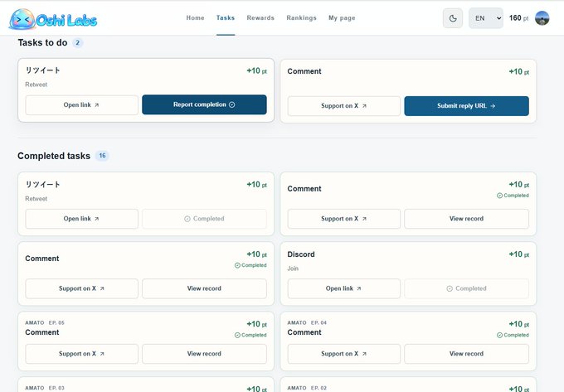Screen dimensions: 564x392
Task: Go to the Home tab
Action: (195, 17)
